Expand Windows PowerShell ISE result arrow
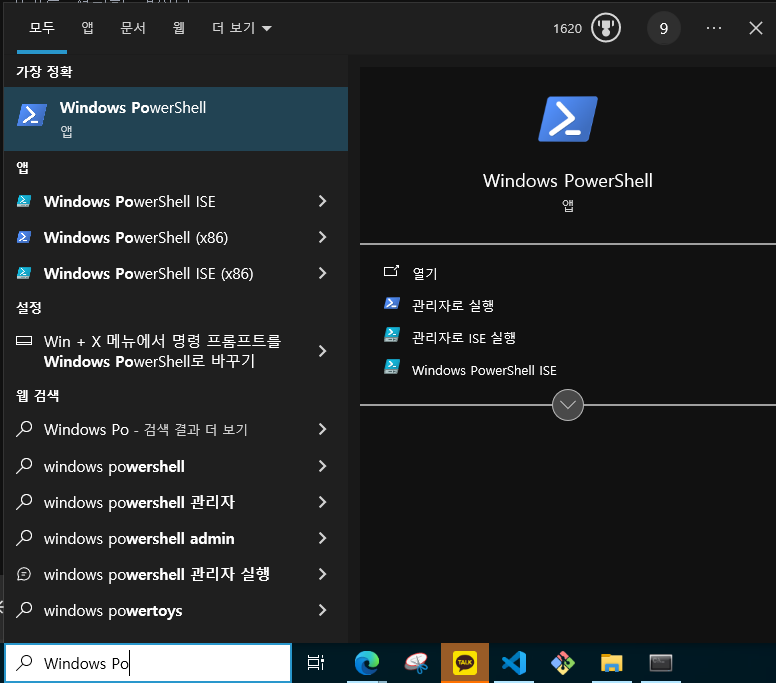Viewport: 776px width, 683px height. pos(323,201)
